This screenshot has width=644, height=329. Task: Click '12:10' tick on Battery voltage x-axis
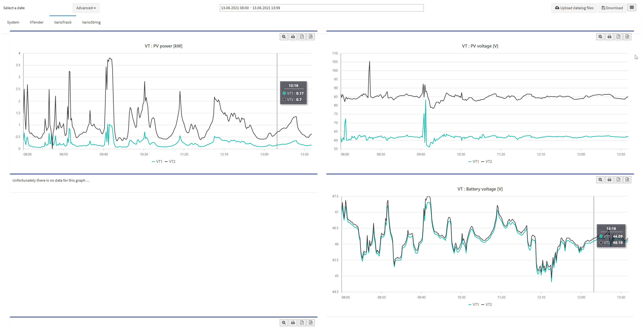541,297
